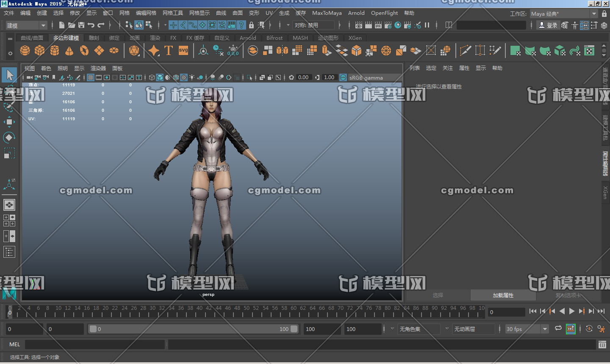Select the Move tool in toolbox

pyautogui.click(x=9, y=122)
